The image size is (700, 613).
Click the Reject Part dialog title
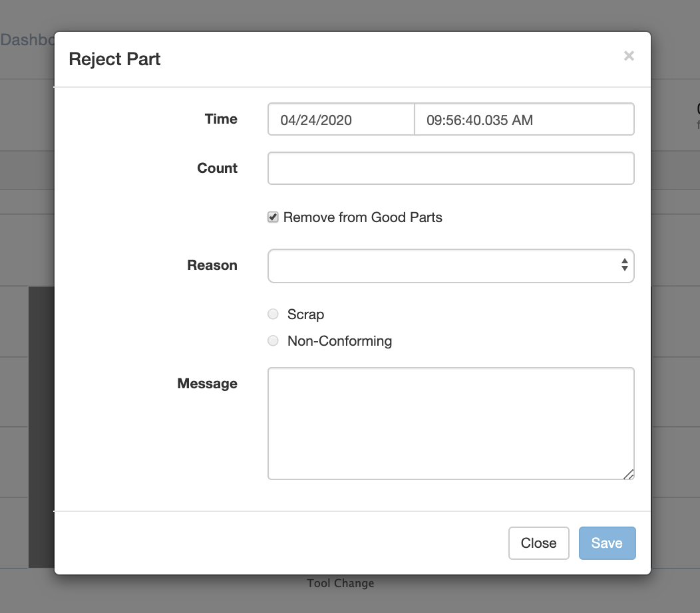tap(114, 59)
